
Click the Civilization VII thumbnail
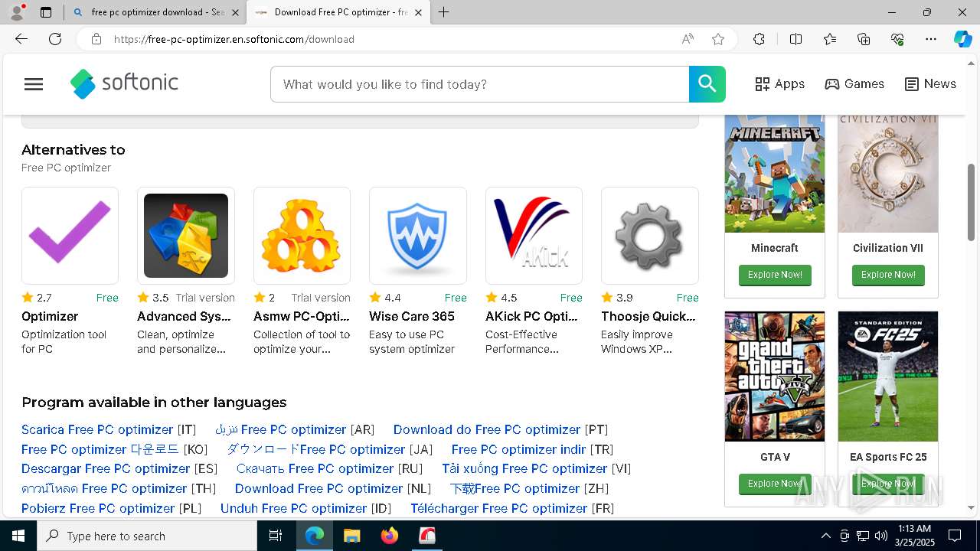click(888, 174)
